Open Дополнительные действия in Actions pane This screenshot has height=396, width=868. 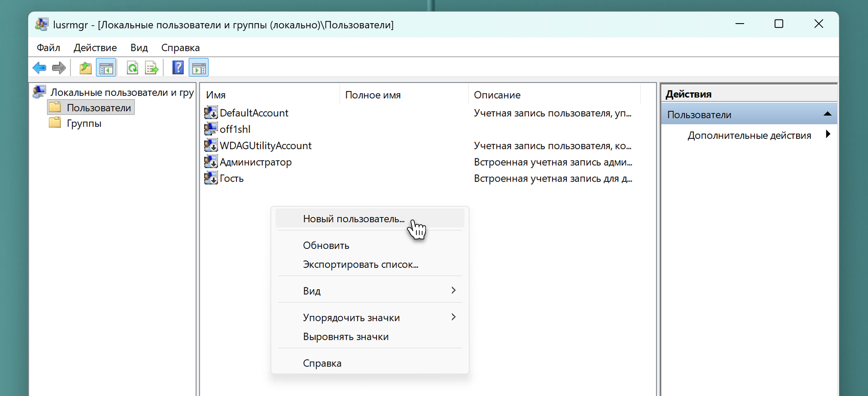[x=749, y=135]
